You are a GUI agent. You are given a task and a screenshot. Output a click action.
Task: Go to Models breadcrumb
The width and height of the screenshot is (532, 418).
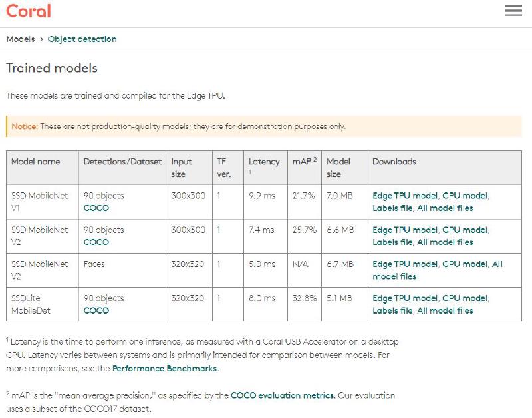[20, 39]
